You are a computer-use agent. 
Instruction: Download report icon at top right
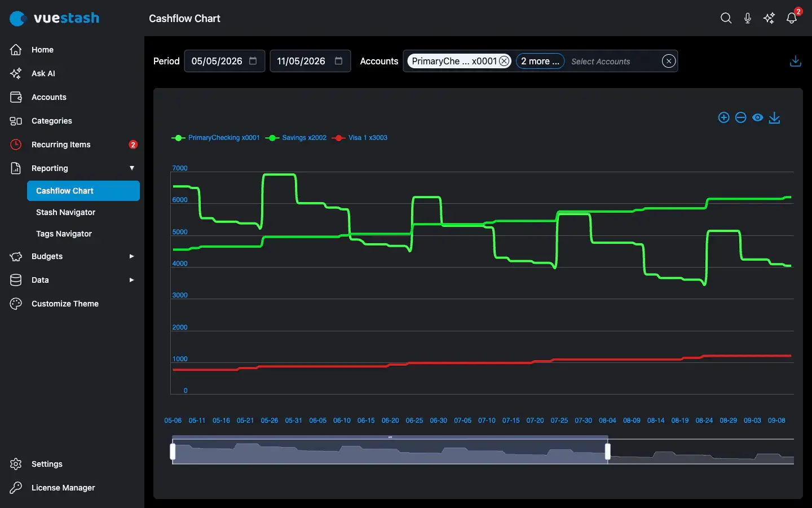click(796, 61)
